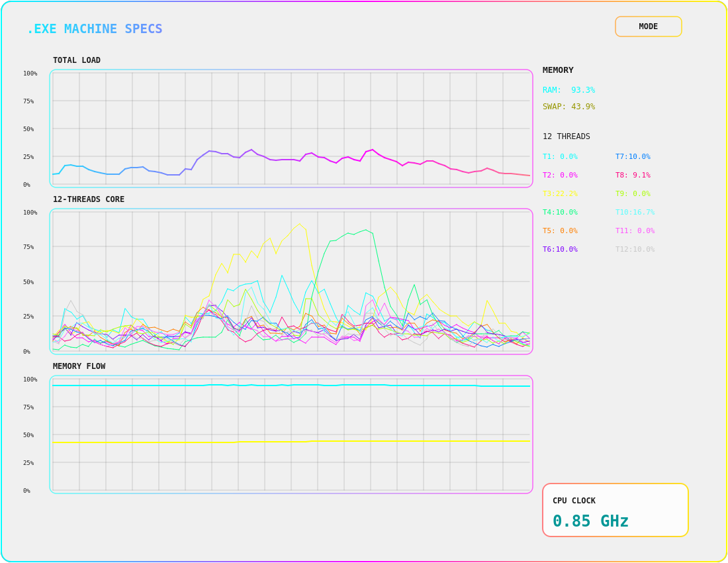Select the T12:10.0% thread label
The image size is (728, 563).
click(x=635, y=250)
